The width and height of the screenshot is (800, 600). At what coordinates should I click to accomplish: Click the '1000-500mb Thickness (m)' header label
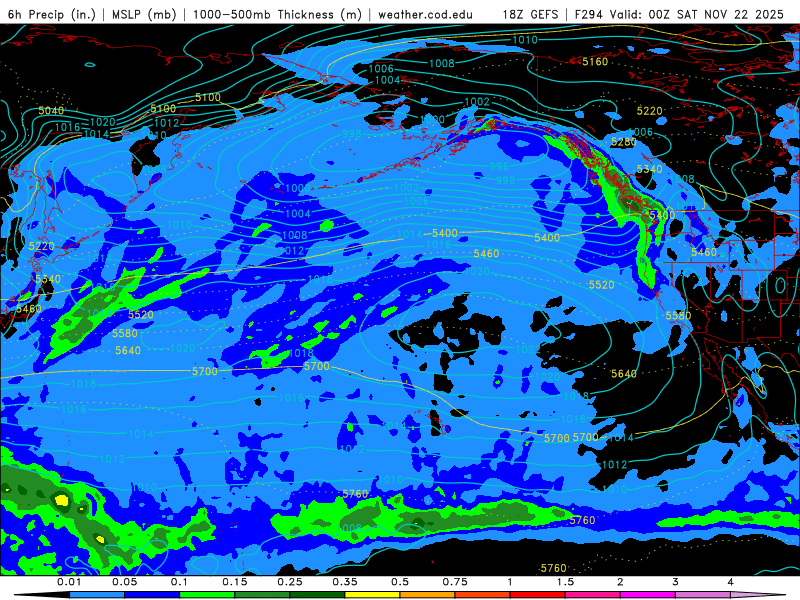tap(277, 14)
